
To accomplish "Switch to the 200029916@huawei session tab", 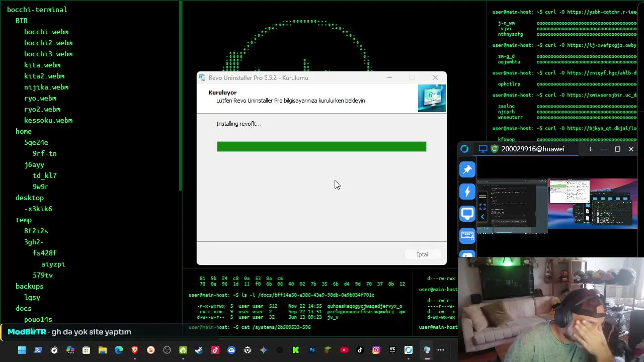I will [x=527, y=149].
